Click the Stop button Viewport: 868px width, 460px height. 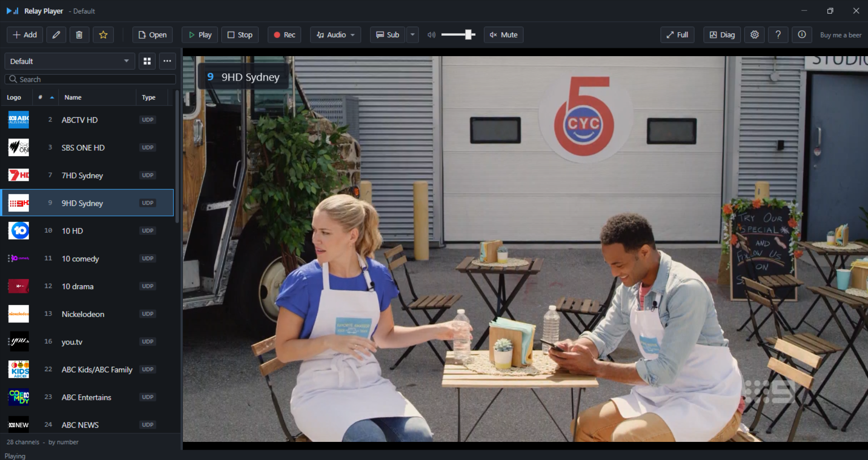pos(240,35)
